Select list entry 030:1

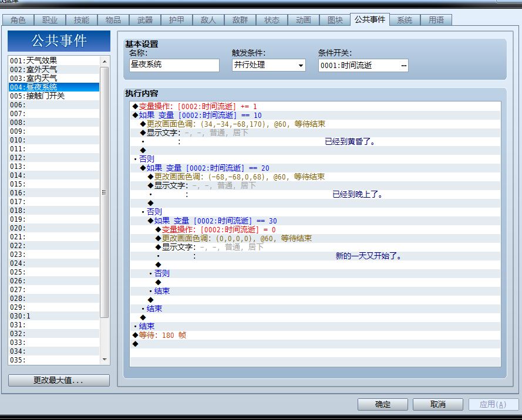[x=54, y=316]
